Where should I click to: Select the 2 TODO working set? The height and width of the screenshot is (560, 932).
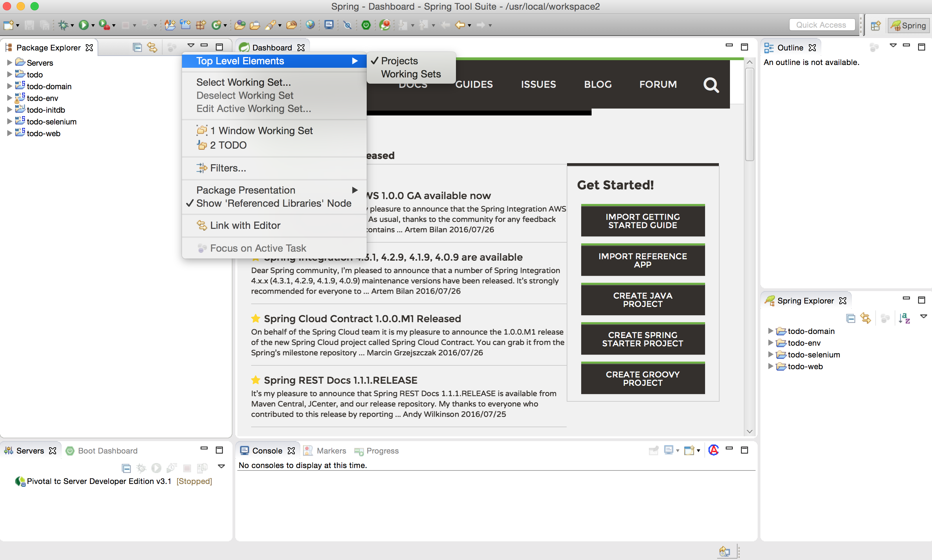[x=274, y=145]
